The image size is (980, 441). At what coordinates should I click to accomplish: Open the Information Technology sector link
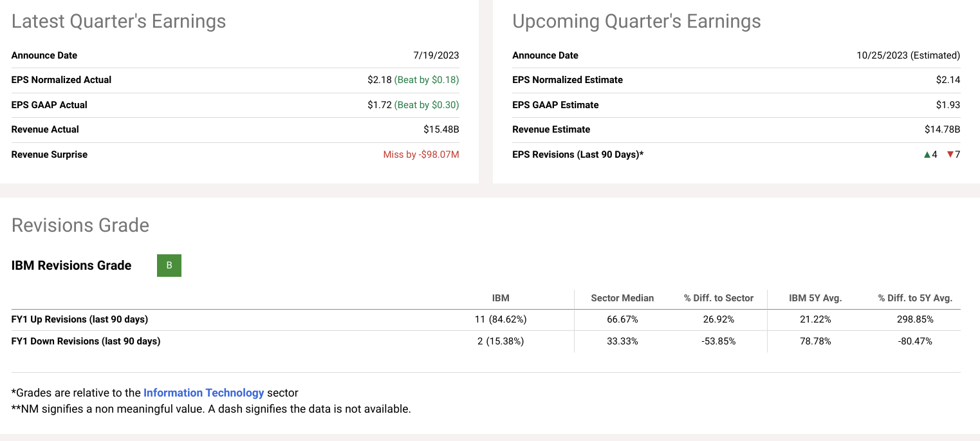pyautogui.click(x=204, y=393)
